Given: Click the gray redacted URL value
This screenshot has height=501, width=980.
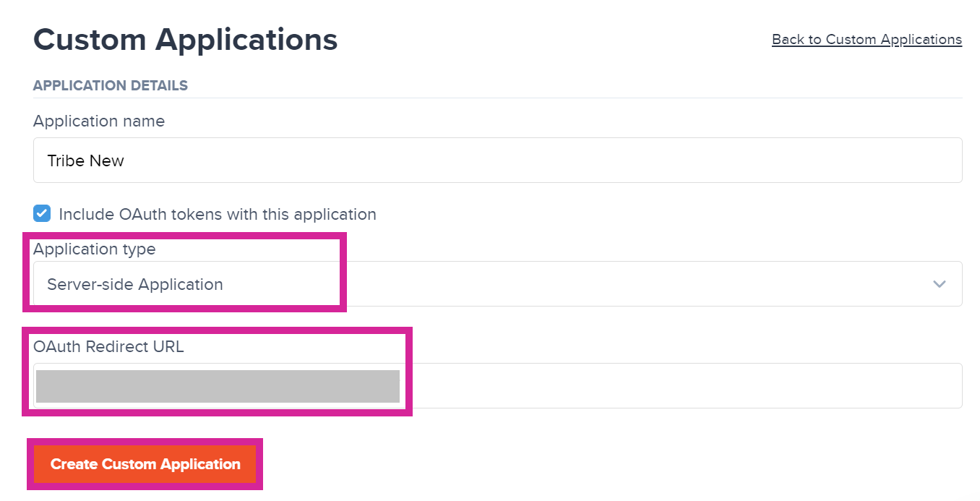Looking at the screenshot, I should pos(218,386).
